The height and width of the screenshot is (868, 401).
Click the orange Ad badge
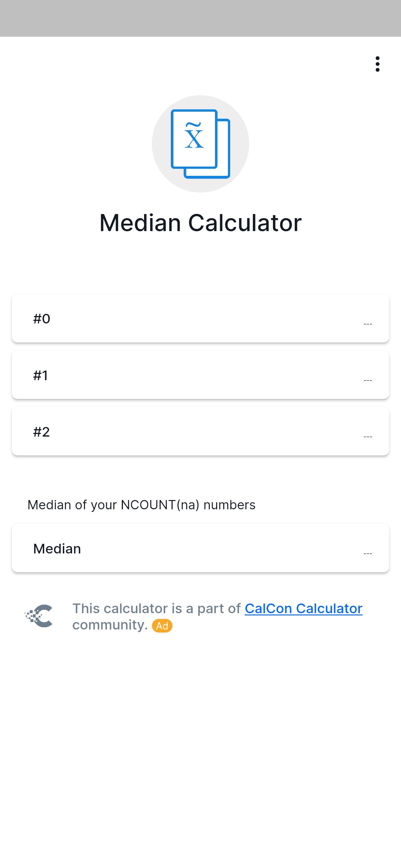pyautogui.click(x=162, y=626)
